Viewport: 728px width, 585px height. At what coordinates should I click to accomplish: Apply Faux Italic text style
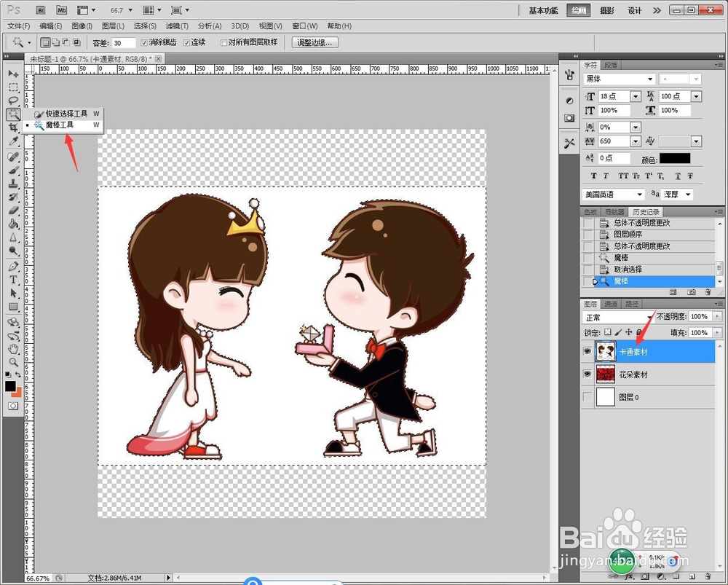click(x=606, y=176)
